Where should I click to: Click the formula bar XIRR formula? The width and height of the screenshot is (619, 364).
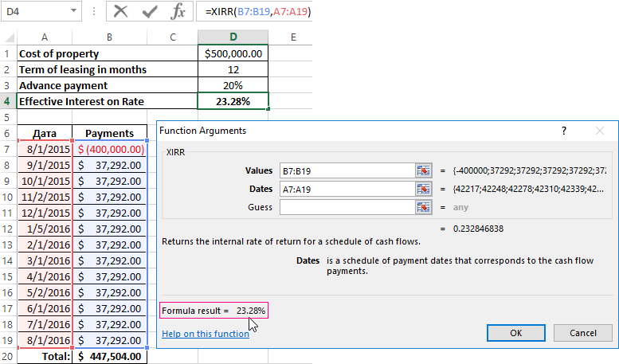click(x=258, y=11)
